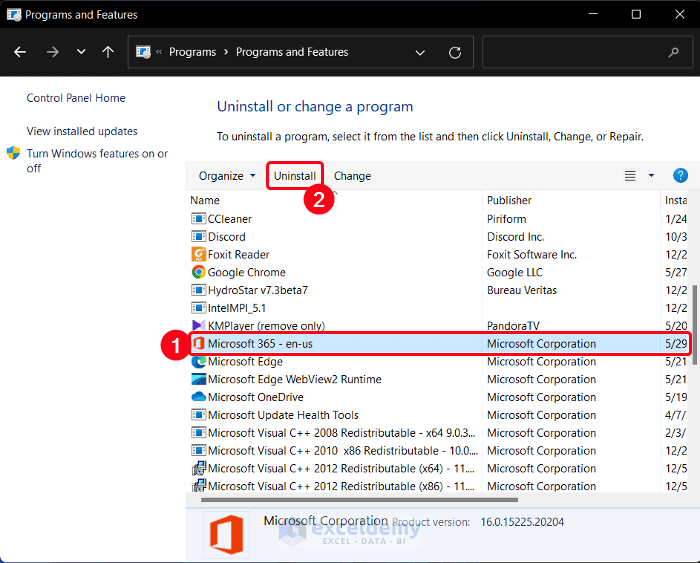700x563 pixels.
Task: Click the Foxit Reader program icon
Action: pos(198,254)
